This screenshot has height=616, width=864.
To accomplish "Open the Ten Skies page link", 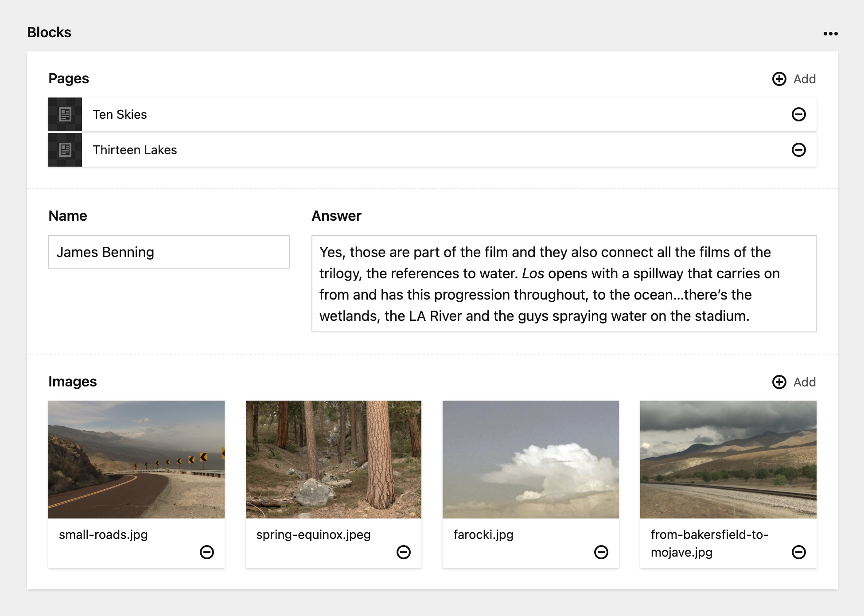I will (120, 114).
